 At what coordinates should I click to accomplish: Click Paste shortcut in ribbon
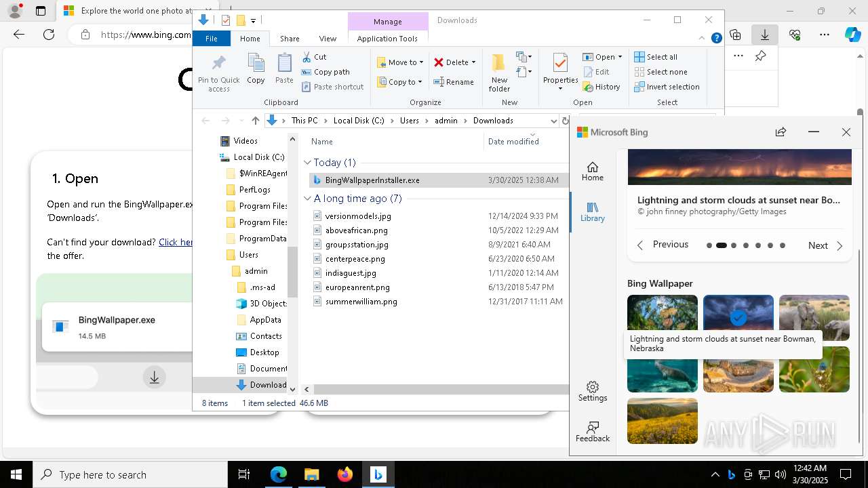click(x=333, y=87)
